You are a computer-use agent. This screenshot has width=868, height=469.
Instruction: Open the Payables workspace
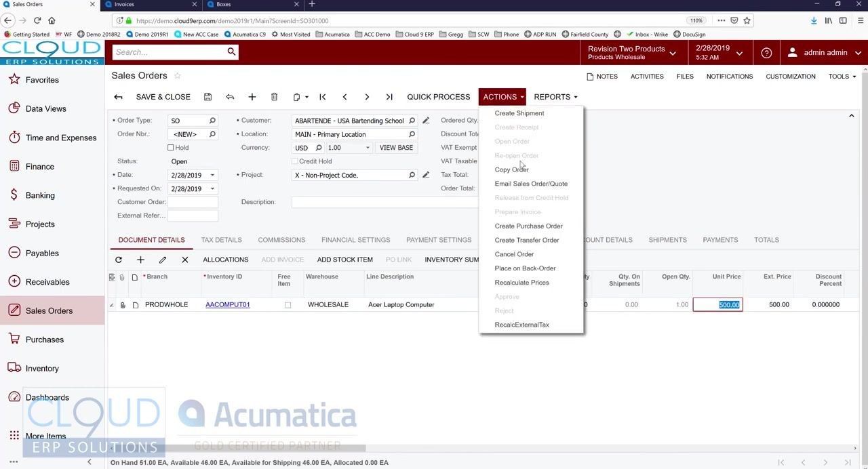(42, 253)
